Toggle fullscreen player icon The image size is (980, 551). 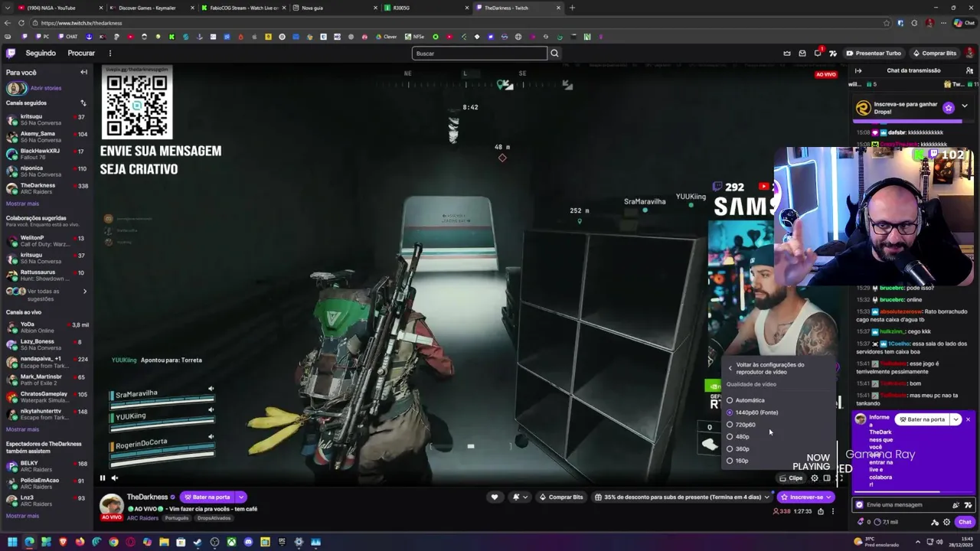[839, 478]
